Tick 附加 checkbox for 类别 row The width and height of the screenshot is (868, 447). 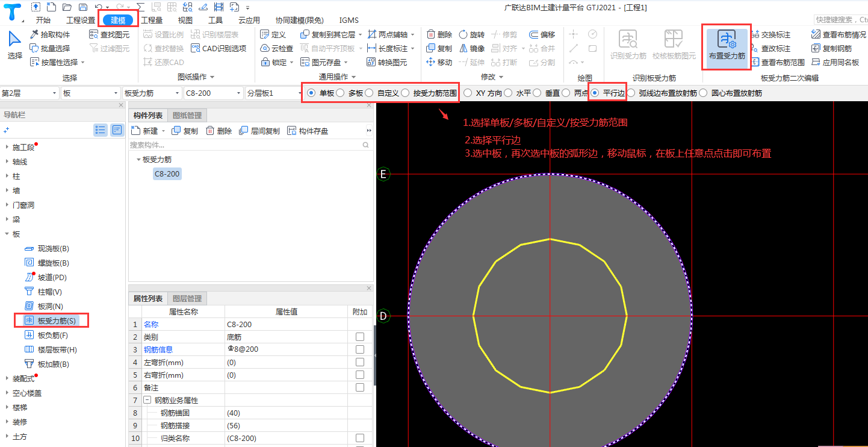[x=360, y=337]
